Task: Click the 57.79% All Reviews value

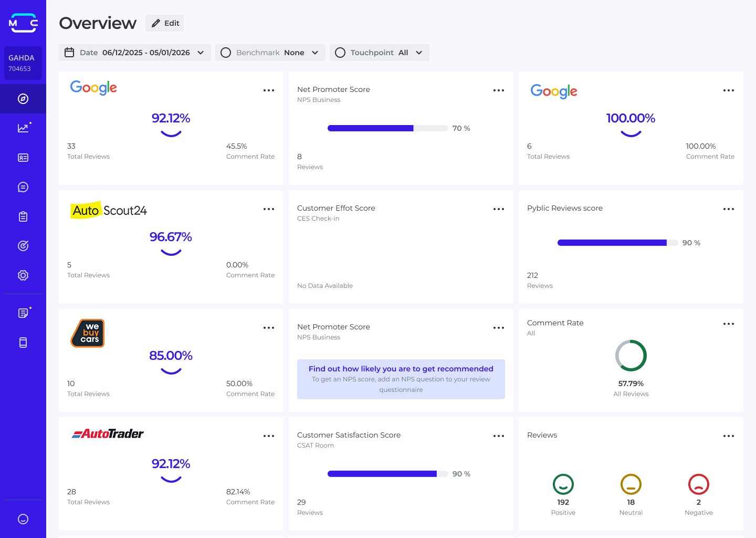Action: pyautogui.click(x=631, y=384)
